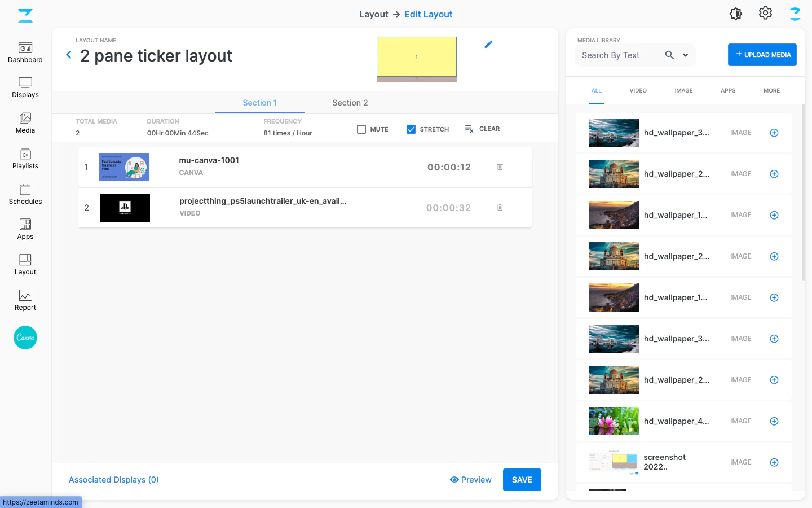812x508 pixels.
Task: Open the Schedules page icon
Action: [25, 190]
